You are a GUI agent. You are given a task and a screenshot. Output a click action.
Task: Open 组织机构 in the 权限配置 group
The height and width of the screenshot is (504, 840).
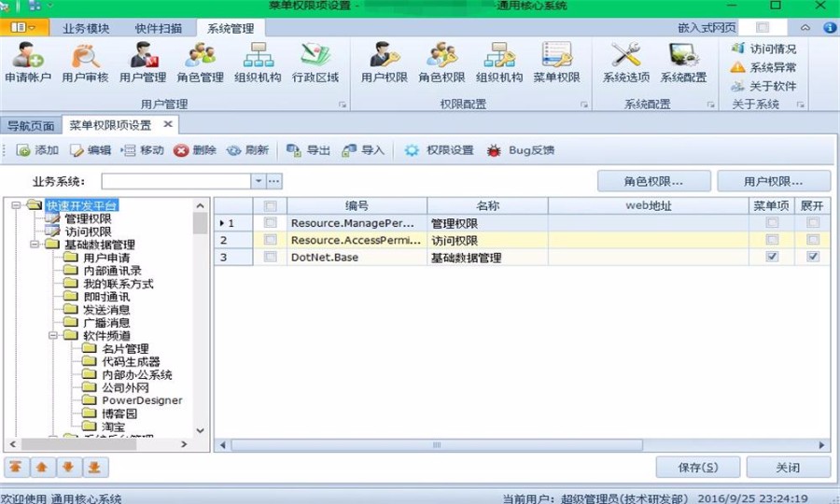(499, 63)
